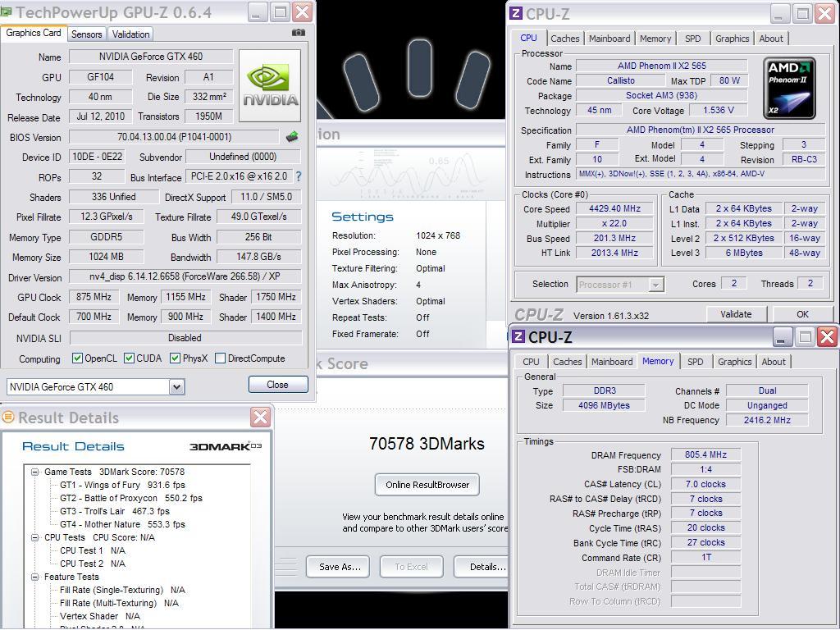Switch to CPU tab in the Memory CPU-Z window

(531, 362)
